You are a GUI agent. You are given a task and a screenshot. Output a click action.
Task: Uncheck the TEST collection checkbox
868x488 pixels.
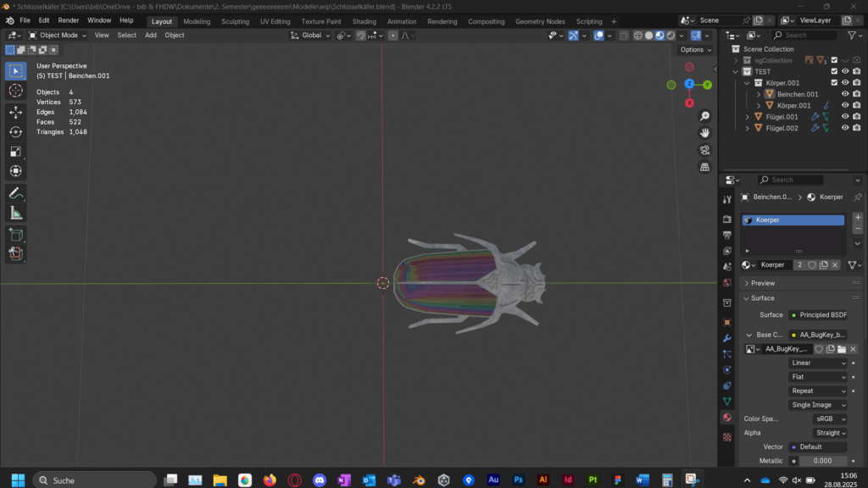point(834,72)
